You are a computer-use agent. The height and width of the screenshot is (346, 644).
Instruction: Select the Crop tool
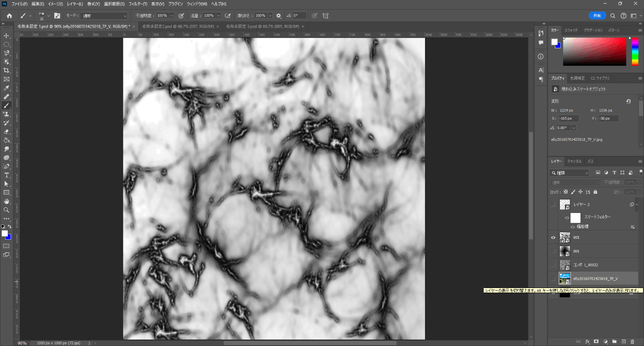[6, 70]
